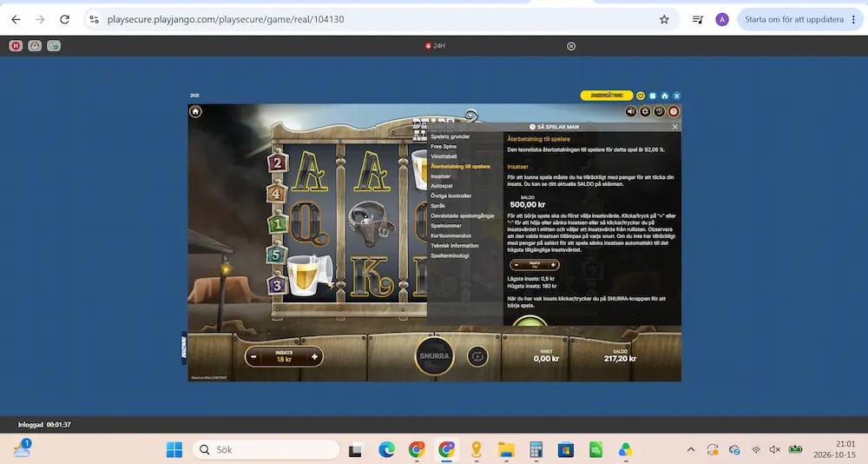Click the yellow quick deposit button

607,96
